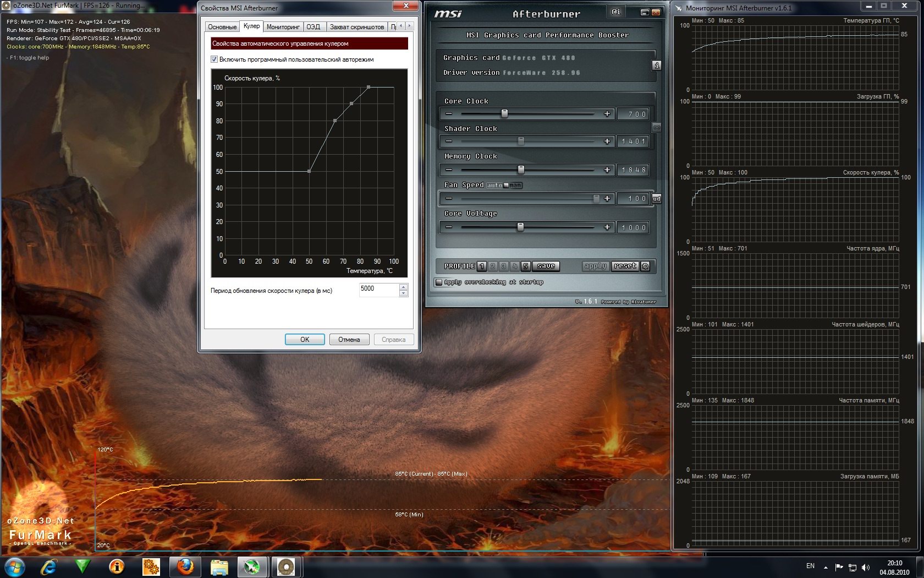This screenshot has height=578, width=924.
Task: Decrease fan update period with down arrow
Action: tap(404, 293)
